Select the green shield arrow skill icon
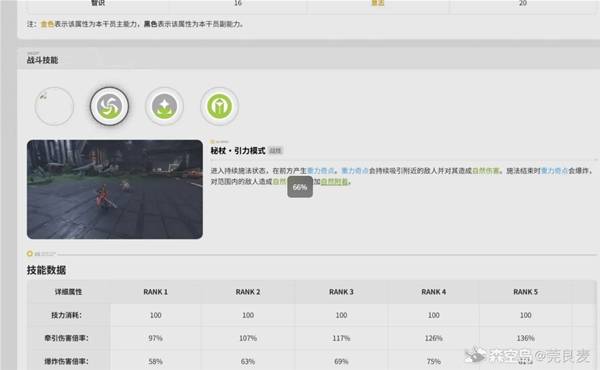 click(x=220, y=106)
